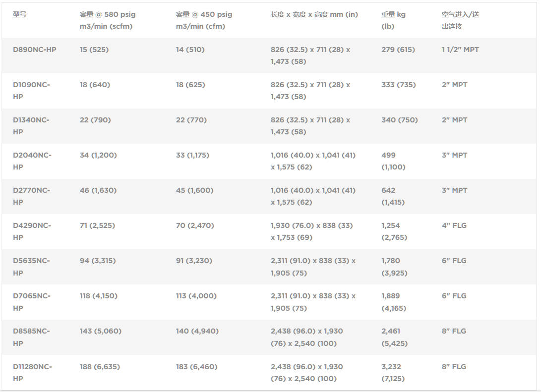
Task: Click the 容量 @ 450 psig column header
Action: click(x=204, y=20)
